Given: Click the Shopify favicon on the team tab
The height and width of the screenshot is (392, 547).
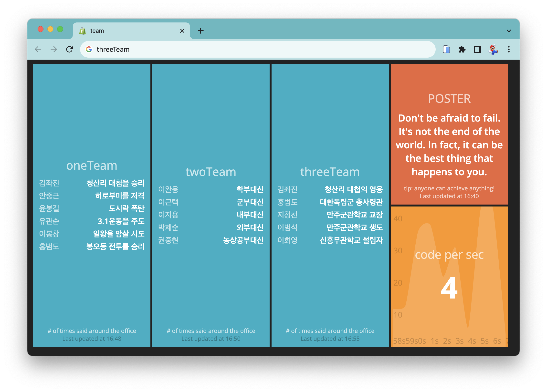Looking at the screenshot, I should point(83,31).
